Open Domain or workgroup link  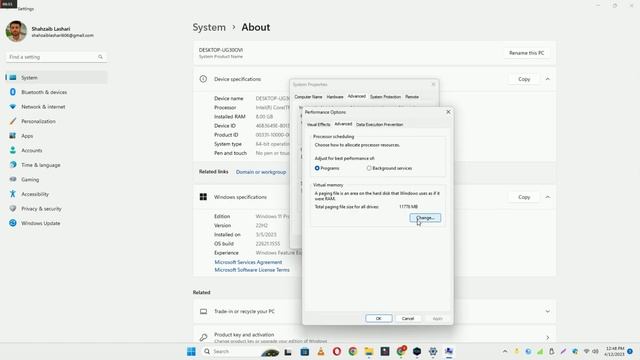point(261,172)
